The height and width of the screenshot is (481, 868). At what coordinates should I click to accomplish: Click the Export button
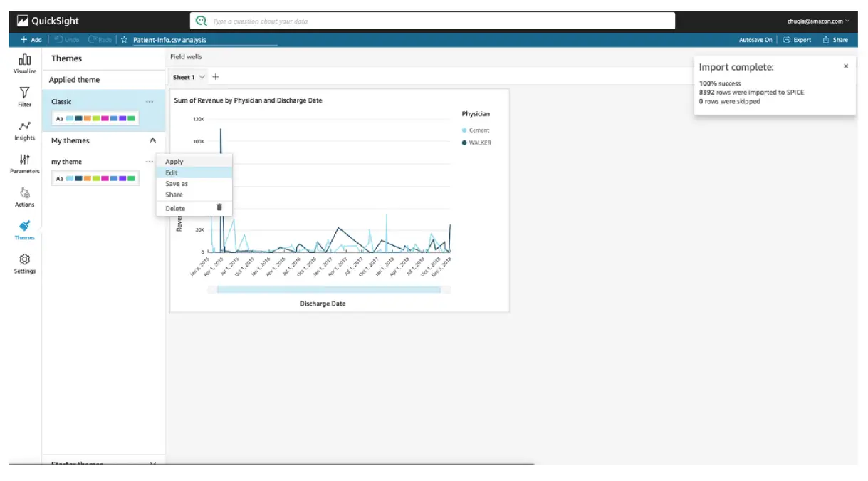point(797,40)
